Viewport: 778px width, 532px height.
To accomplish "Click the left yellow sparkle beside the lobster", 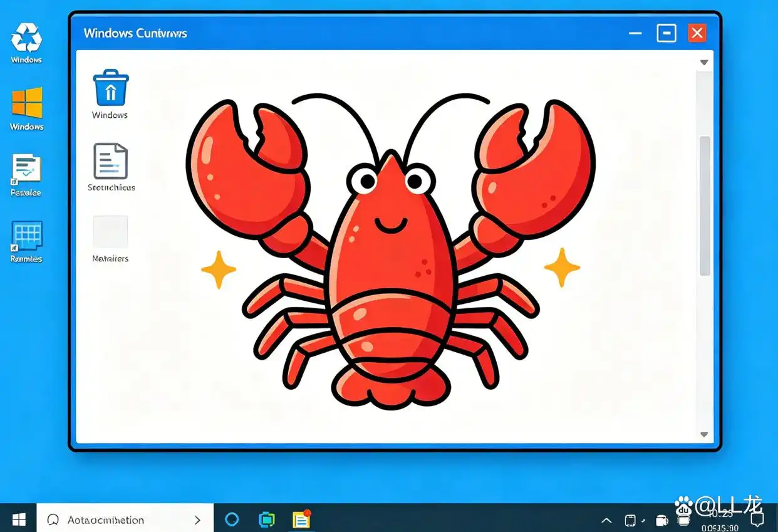I will (x=219, y=271).
